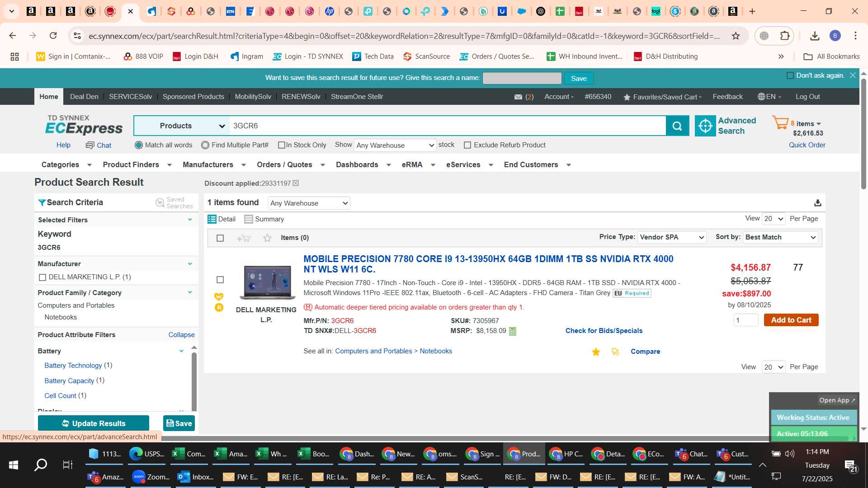Open the Chat icon
This screenshot has width=868, height=488.
click(x=90, y=145)
